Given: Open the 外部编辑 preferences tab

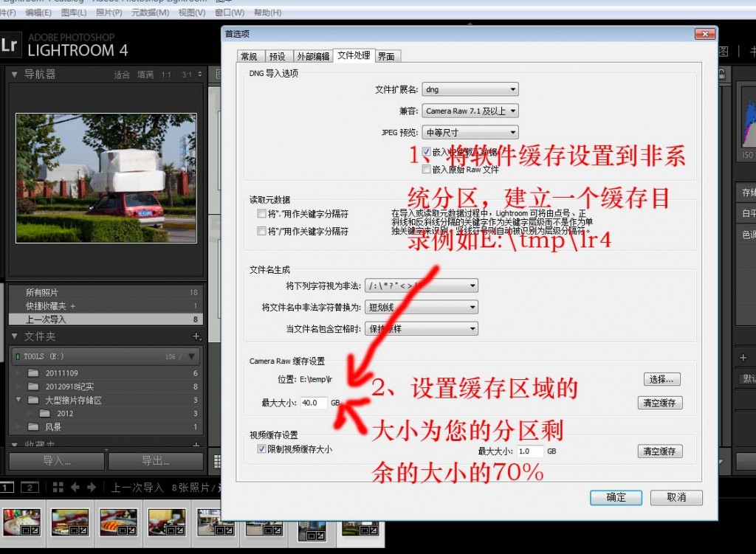Looking at the screenshot, I should [x=313, y=56].
